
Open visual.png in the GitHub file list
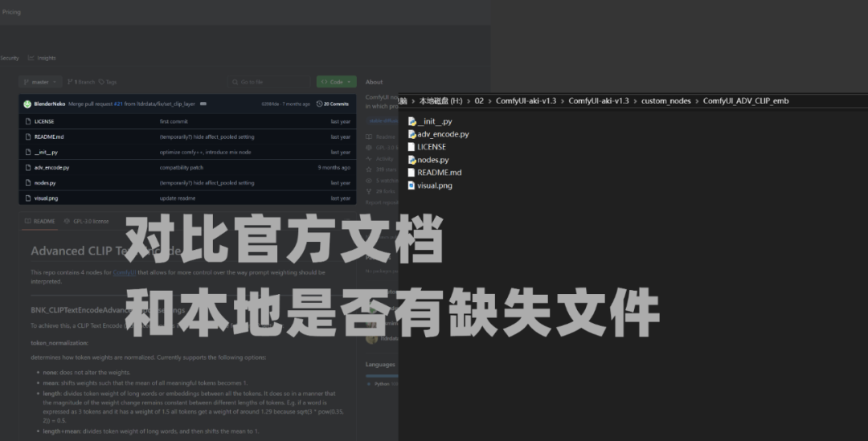[x=46, y=198]
